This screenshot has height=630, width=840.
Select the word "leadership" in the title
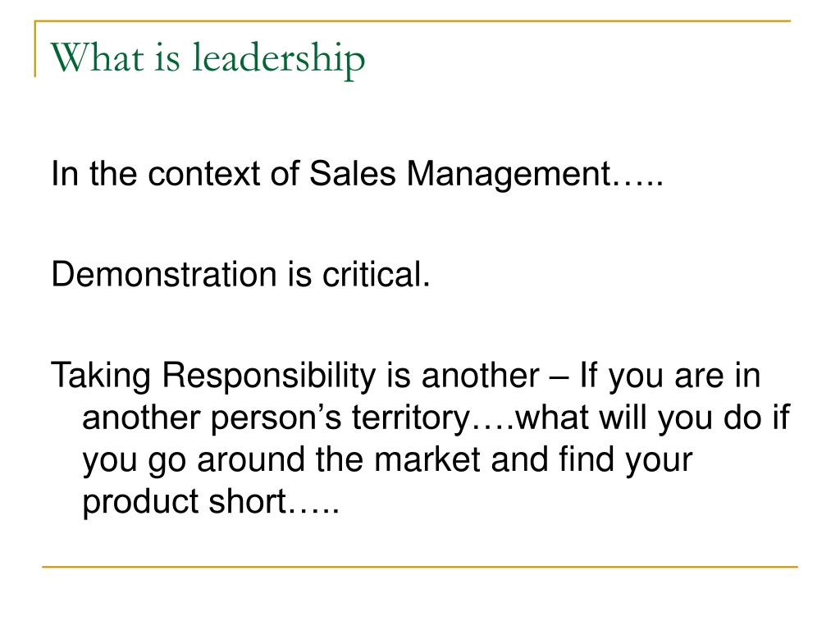click(x=279, y=58)
